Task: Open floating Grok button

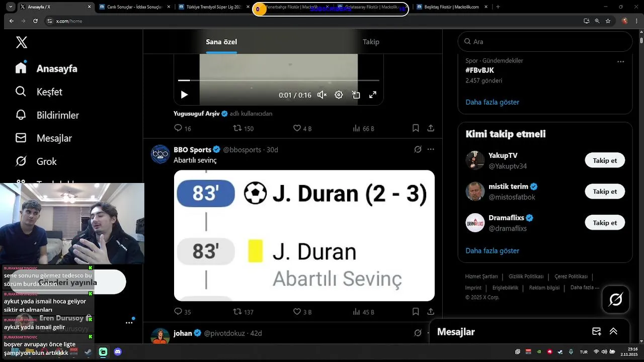Action: [616, 300]
